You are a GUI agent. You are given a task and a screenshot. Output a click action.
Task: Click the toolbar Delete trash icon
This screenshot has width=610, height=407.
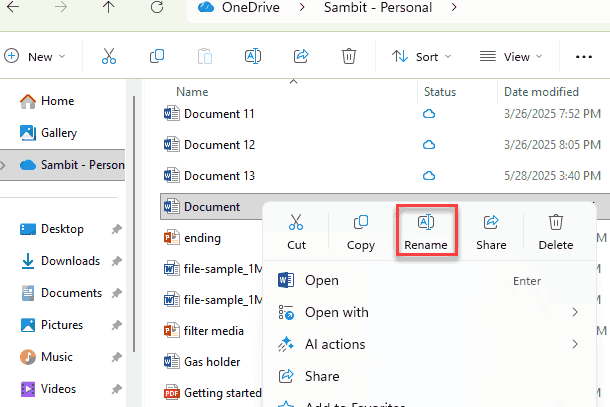click(349, 56)
